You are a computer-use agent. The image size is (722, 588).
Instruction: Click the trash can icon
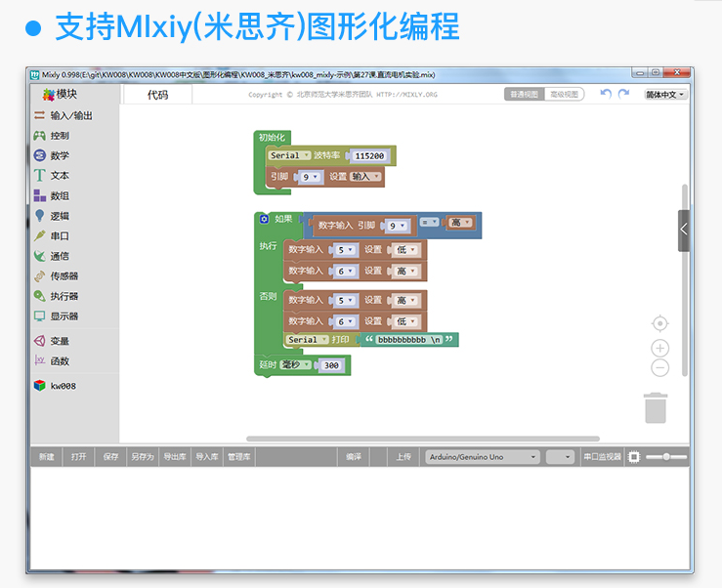pyautogui.click(x=656, y=408)
